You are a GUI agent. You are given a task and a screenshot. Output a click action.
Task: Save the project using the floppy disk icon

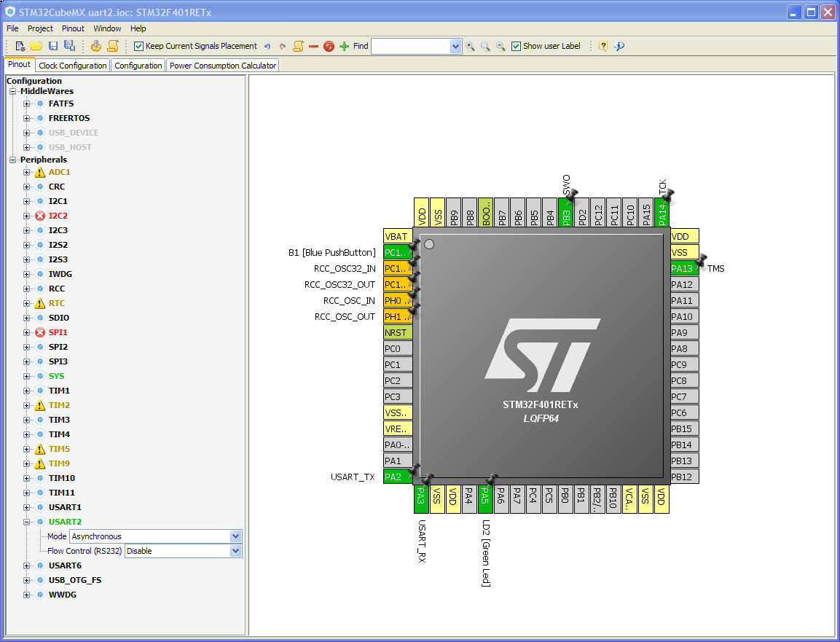53,46
